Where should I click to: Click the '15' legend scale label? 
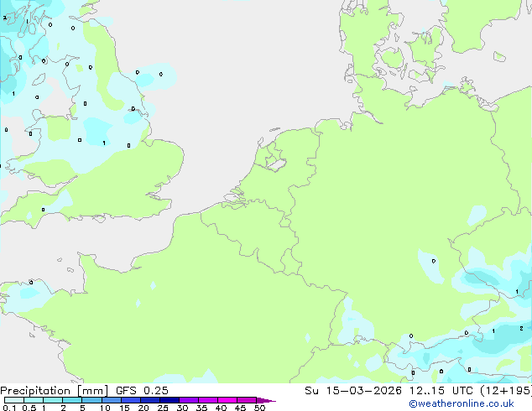pos(124,408)
